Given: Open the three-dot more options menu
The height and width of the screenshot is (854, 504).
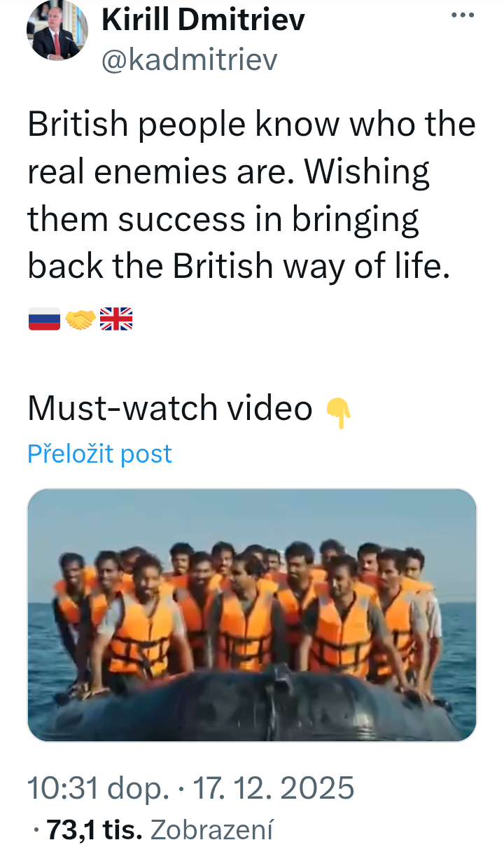Looking at the screenshot, I should pyautogui.click(x=463, y=15).
